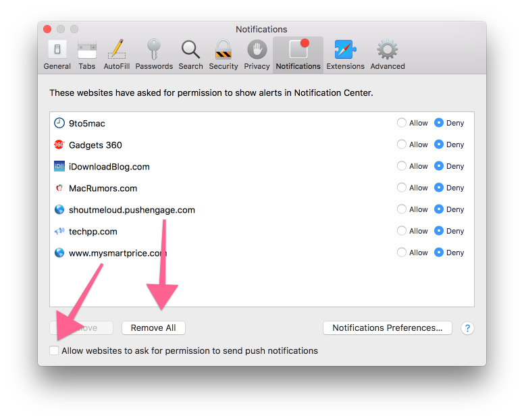Click the techpp.com megaphone favicon

point(59,231)
